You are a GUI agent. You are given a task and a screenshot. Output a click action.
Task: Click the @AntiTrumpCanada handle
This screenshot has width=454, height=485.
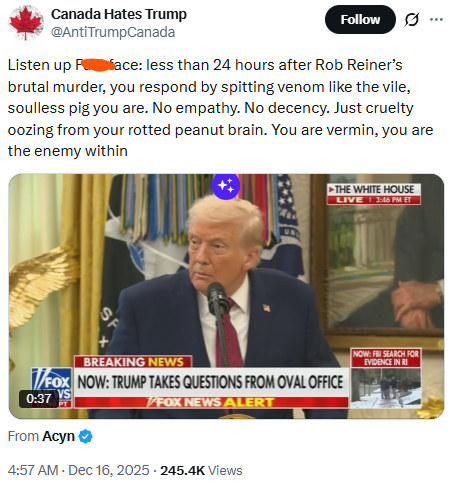pyautogui.click(x=113, y=32)
